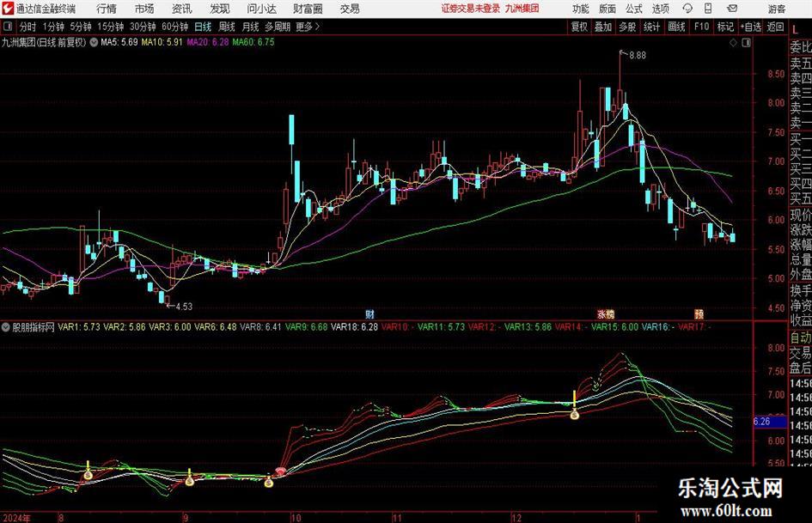The image size is (812, 523).
Task: Open the mail envelope icon
Action: click(x=732, y=9)
